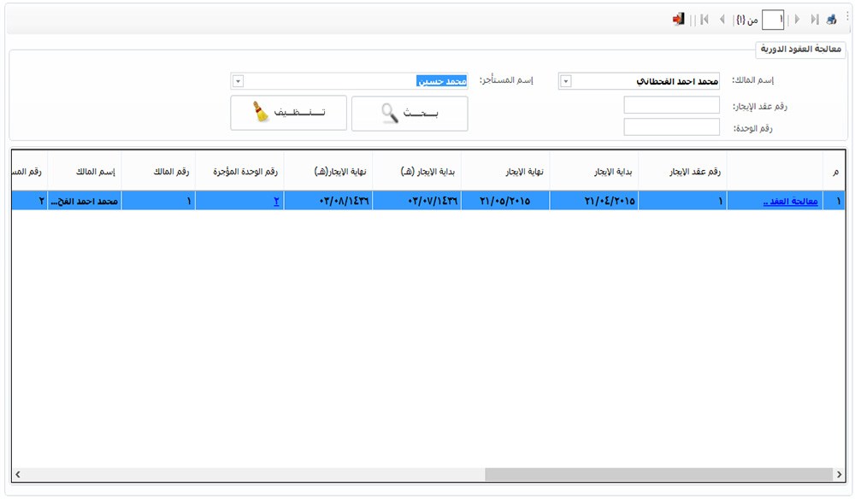Open the إسم المالك owner dropdown
855x504 pixels.
[565, 81]
